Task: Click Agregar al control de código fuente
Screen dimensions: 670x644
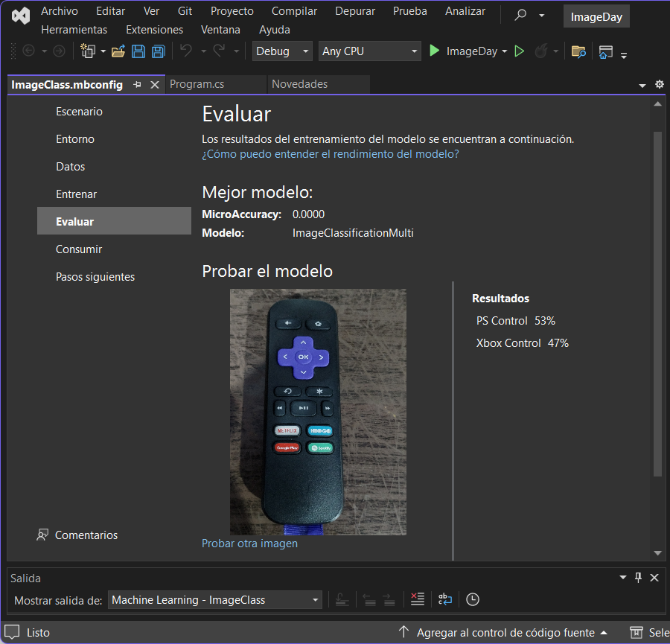Action: [506, 633]
